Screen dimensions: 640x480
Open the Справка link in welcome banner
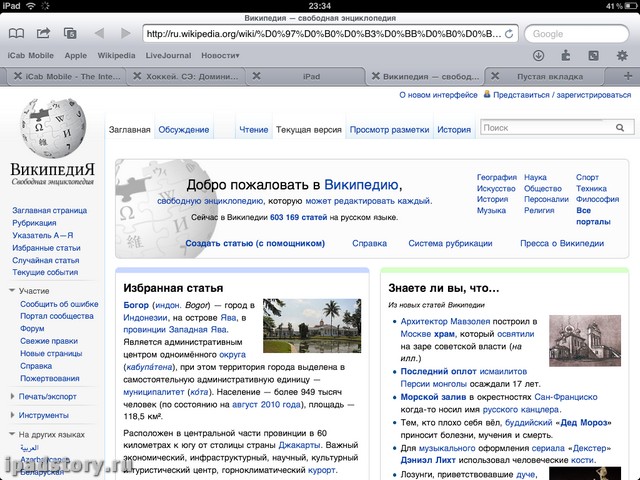tap(369, 243)
